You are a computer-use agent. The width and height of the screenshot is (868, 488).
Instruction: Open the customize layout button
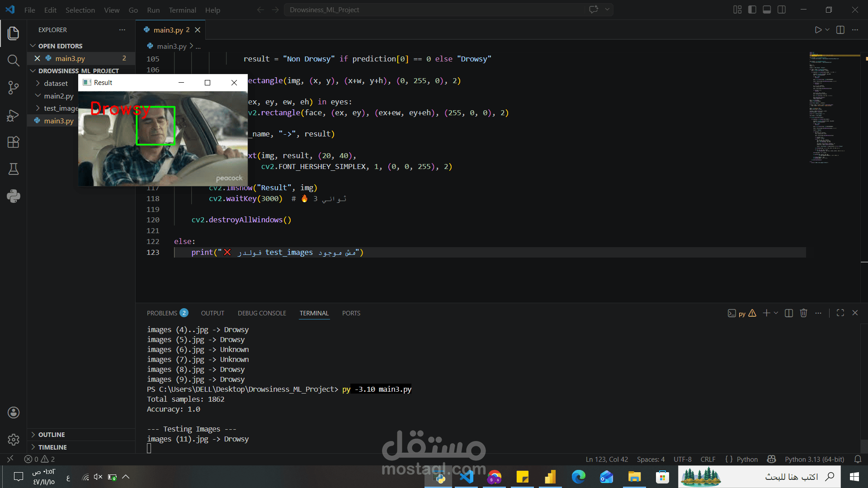737,9
